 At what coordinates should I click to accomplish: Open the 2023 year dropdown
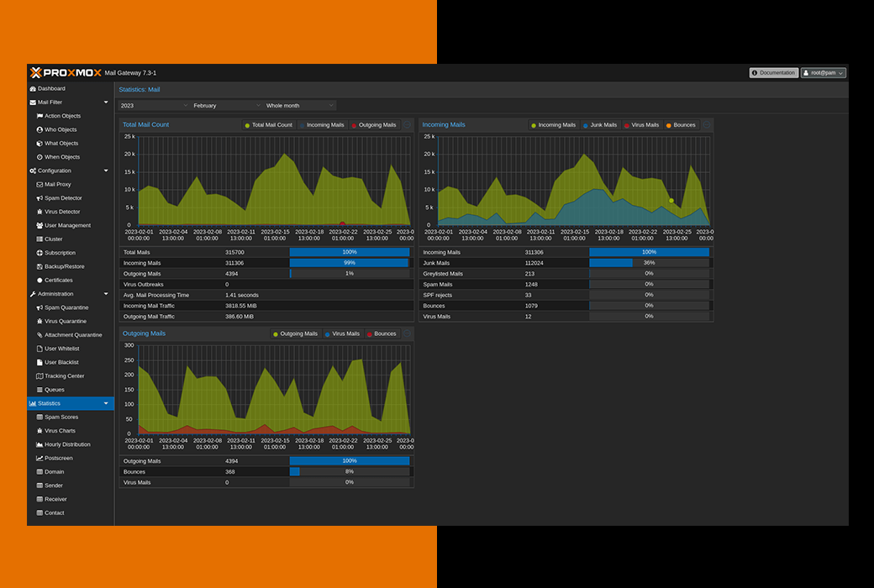154,106
